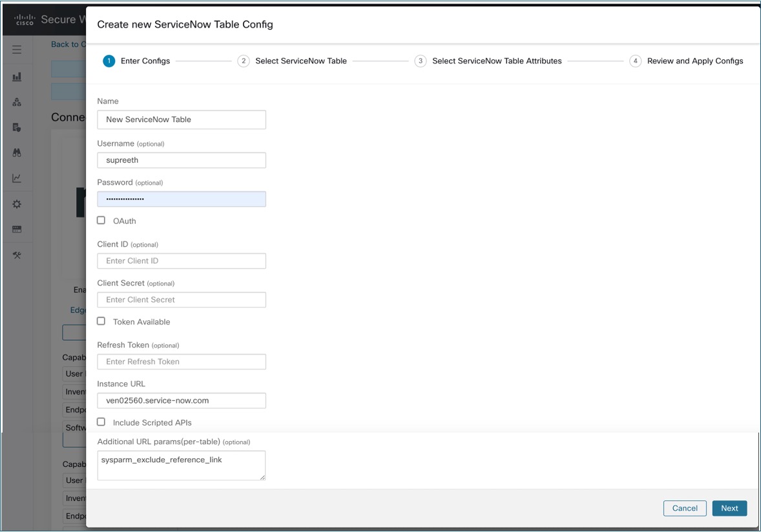Click the Next button
Viewport: 761px width, 532px height.
(x=729, y=508)
